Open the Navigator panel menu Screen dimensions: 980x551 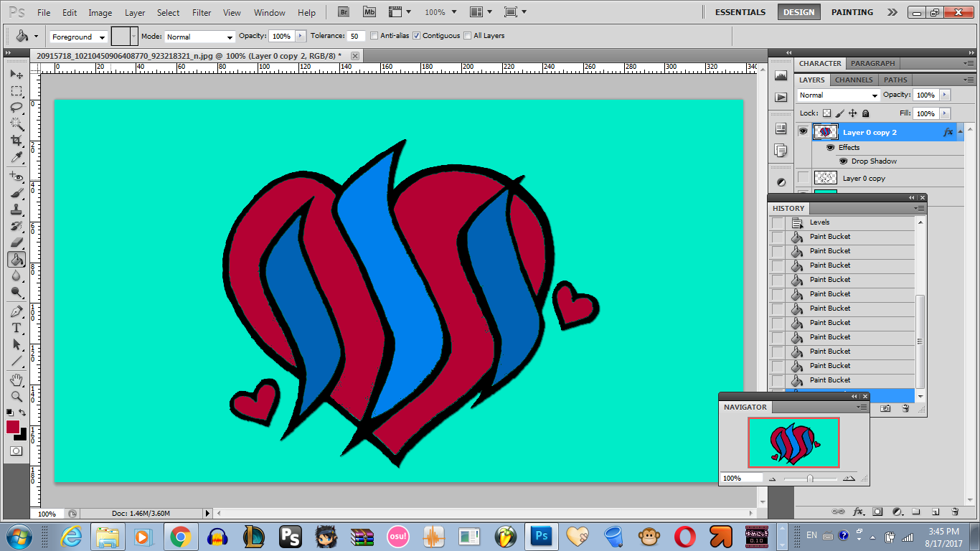coord(862,407)
